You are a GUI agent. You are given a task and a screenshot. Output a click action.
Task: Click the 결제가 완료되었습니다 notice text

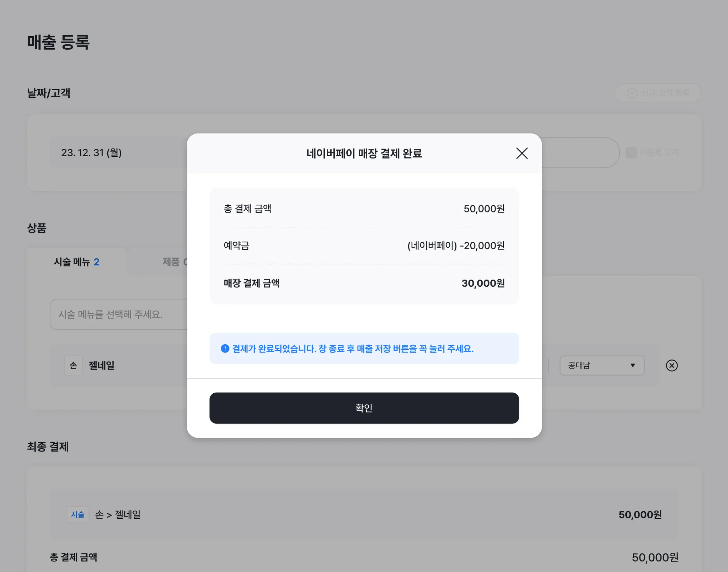point(353,349)
